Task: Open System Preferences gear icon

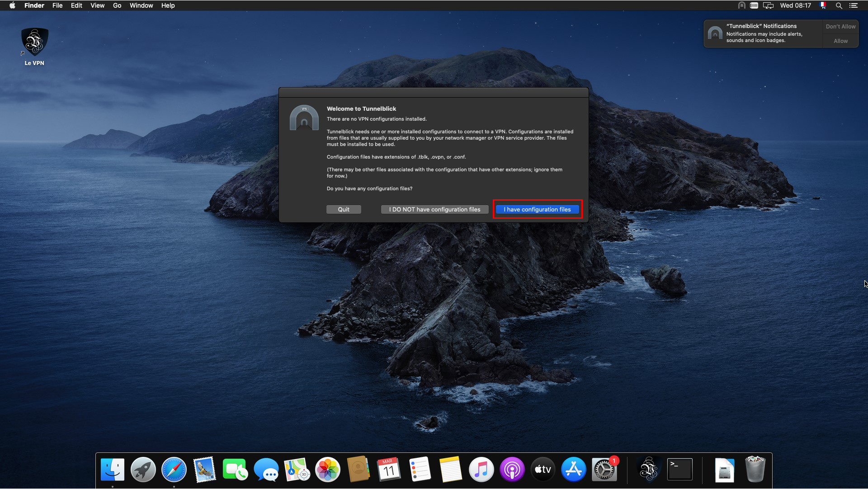Action: pyautogui.click(x=604, y=470)
